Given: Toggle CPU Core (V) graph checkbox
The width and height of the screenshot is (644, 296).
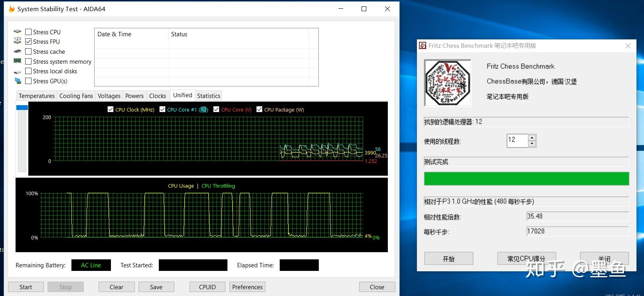Looking at the screenshot, I should click(216, 109).
